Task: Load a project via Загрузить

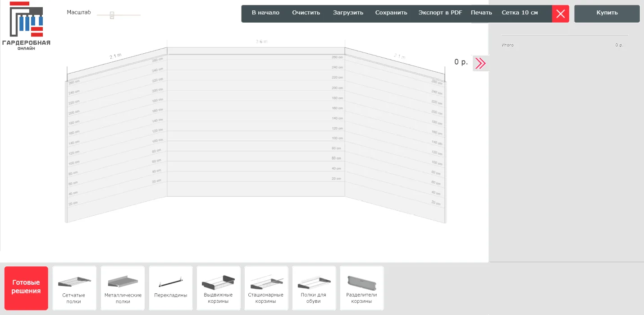Action: [348, 13]
